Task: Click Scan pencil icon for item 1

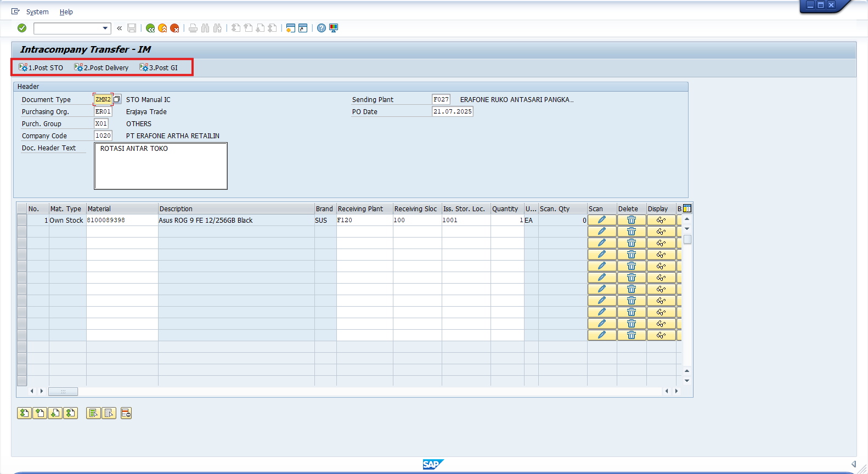Action: tap(602, 220)
